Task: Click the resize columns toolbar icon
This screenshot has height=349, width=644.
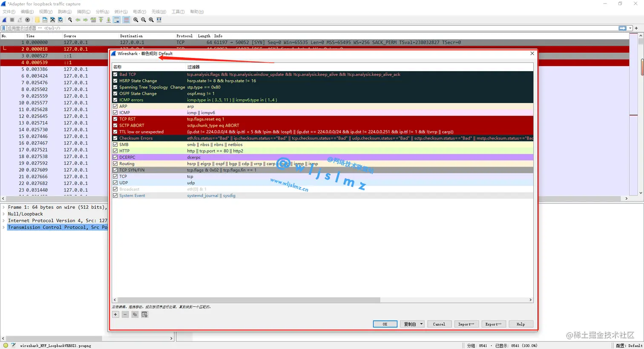Action: [x=159, y=20]
